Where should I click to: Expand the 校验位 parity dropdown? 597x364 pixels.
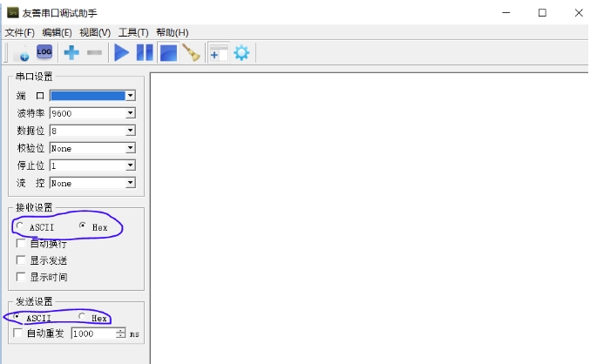(x=130, y=148)
